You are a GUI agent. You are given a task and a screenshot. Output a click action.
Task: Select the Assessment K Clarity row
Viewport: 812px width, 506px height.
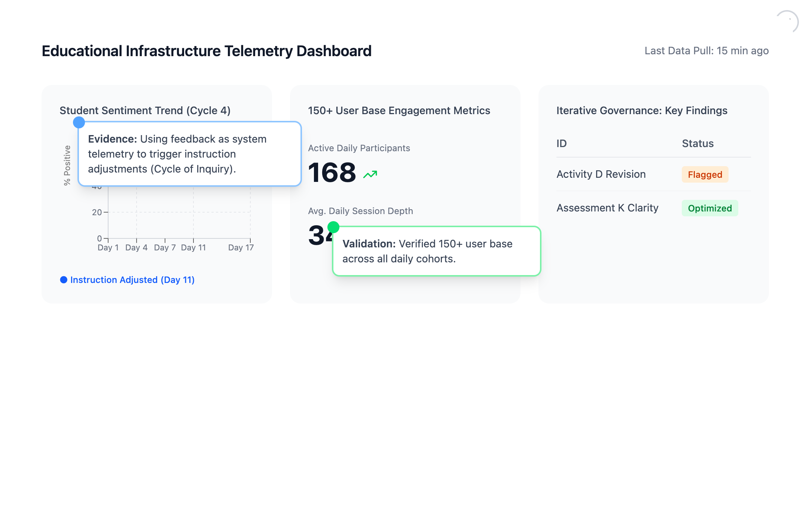[x=607, y=208]
